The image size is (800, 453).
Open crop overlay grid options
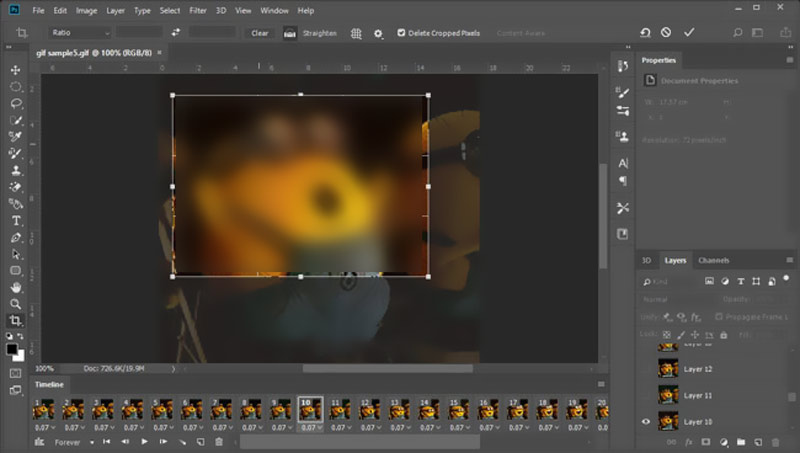[x=356, y=33]
